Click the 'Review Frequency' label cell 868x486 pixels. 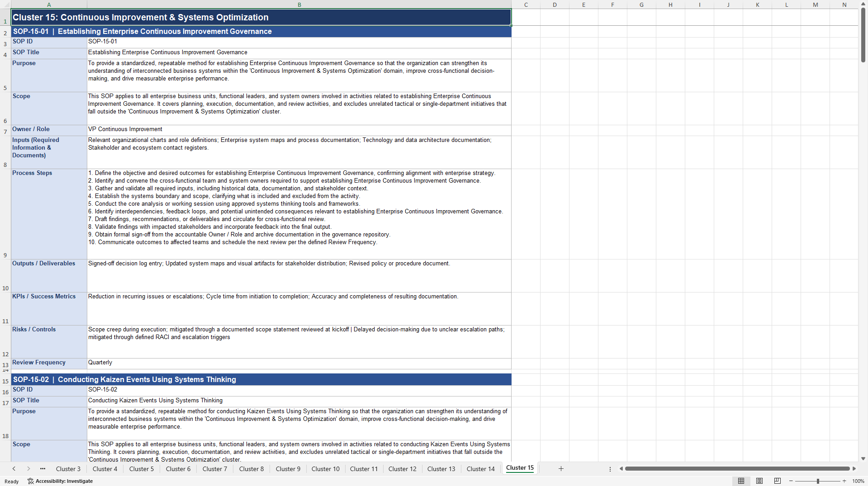(x=49, y=363)
